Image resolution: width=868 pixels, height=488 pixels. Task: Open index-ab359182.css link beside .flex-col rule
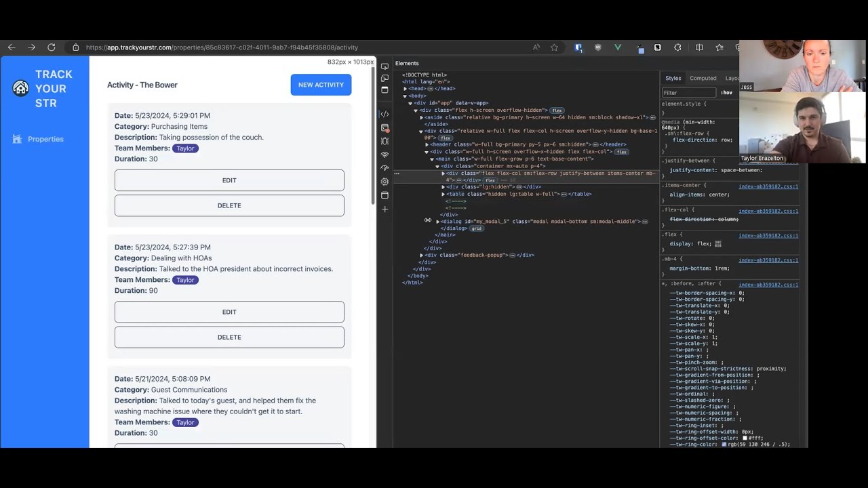[768, 211]
